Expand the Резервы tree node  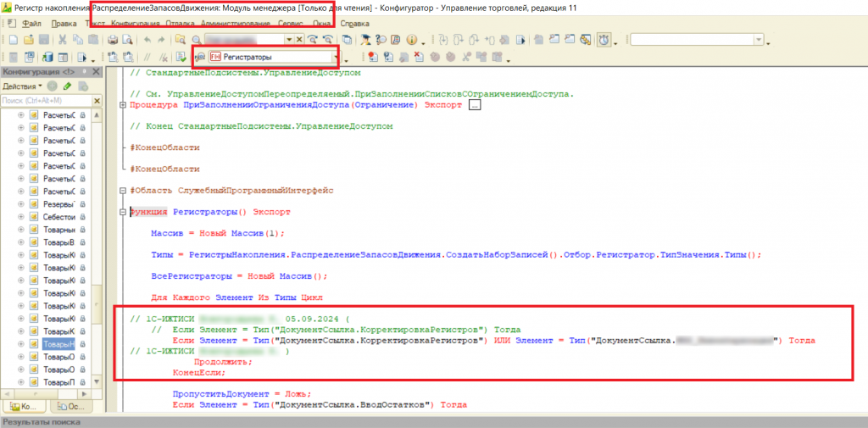21,204
